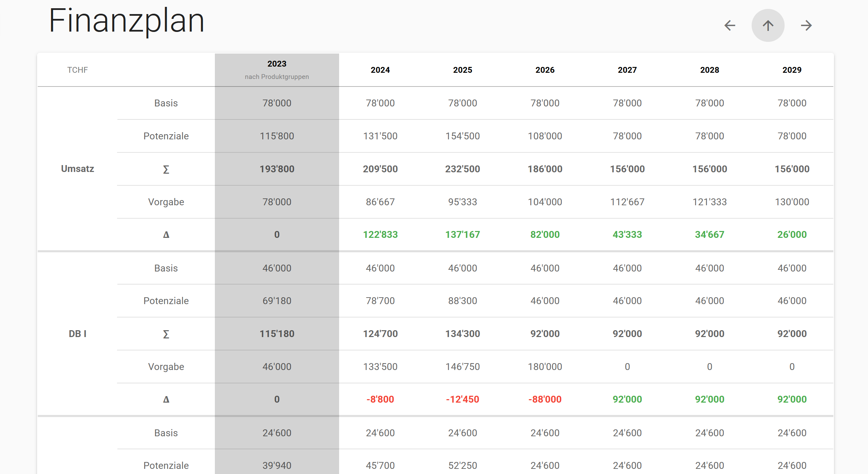
Task: Click the red DB I delta -88'000
Action: pyautogui.click(x=545, y=400)
